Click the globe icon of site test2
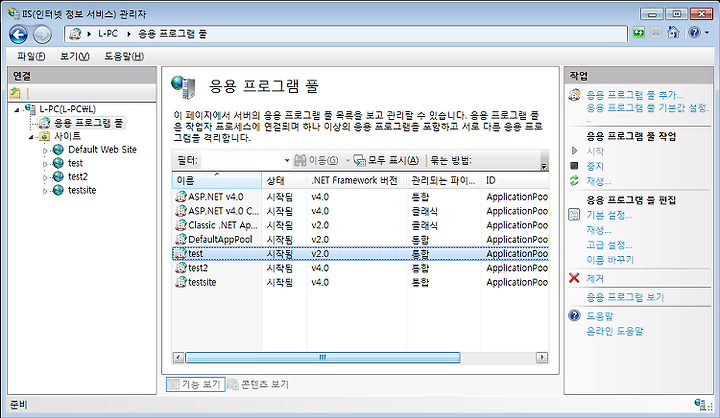 (58, 176)
